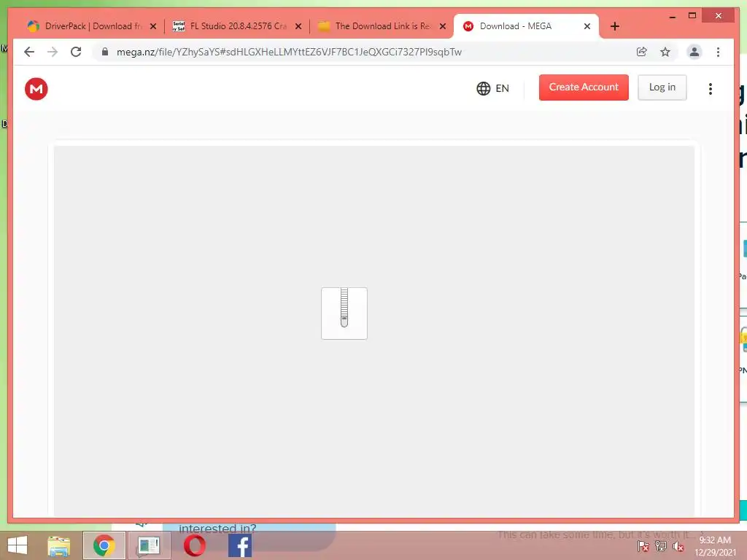The width and height of the screenshot is (747, 560).
Task: Click the muted volume tray icon
Action: pyautogui.click(x=678, y=546)
